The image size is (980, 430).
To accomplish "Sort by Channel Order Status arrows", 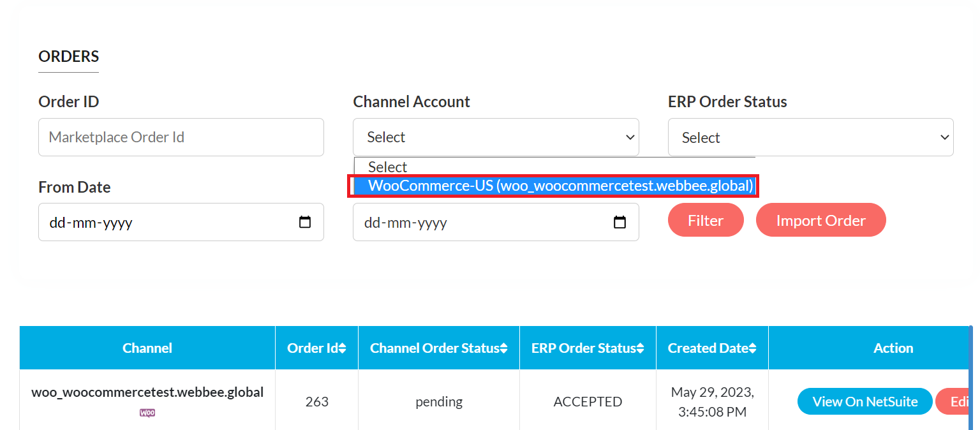I will click(504, 348).
